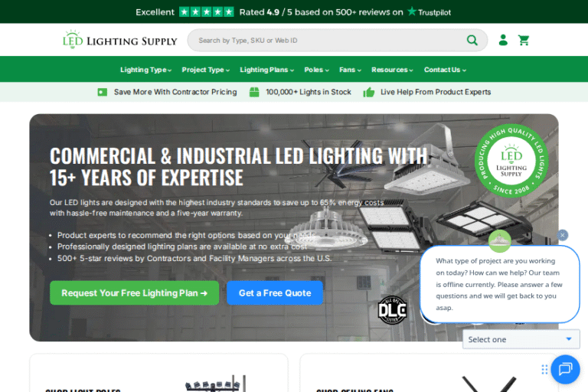Open the Resources menu
The width and height of the screenshot is (588, 392).
click(x=392, y=70)
